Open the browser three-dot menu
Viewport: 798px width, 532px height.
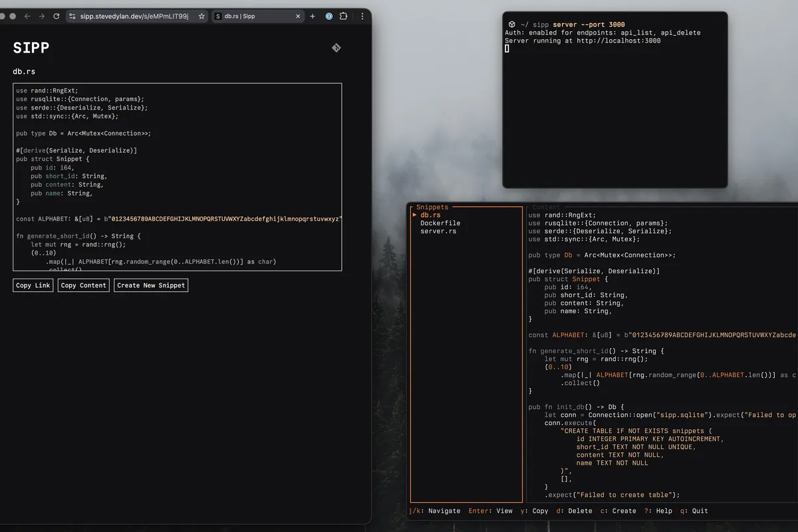tap(362, 16)
